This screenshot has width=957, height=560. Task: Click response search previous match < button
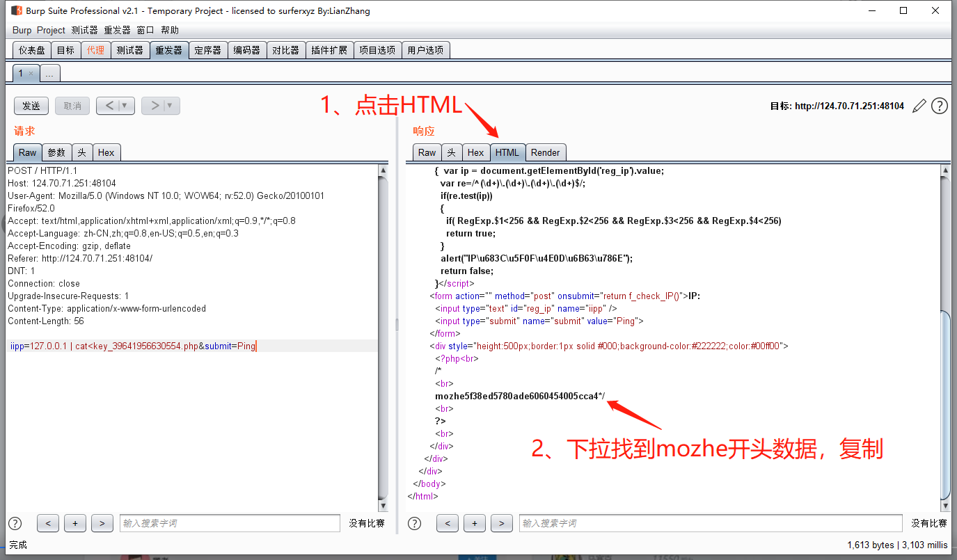447,523
